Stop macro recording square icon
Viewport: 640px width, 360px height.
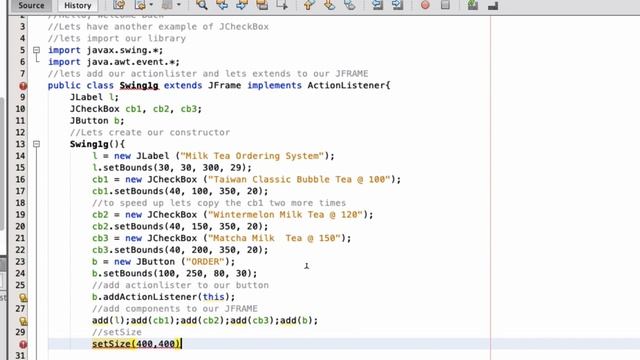click(x=445, y=5)
